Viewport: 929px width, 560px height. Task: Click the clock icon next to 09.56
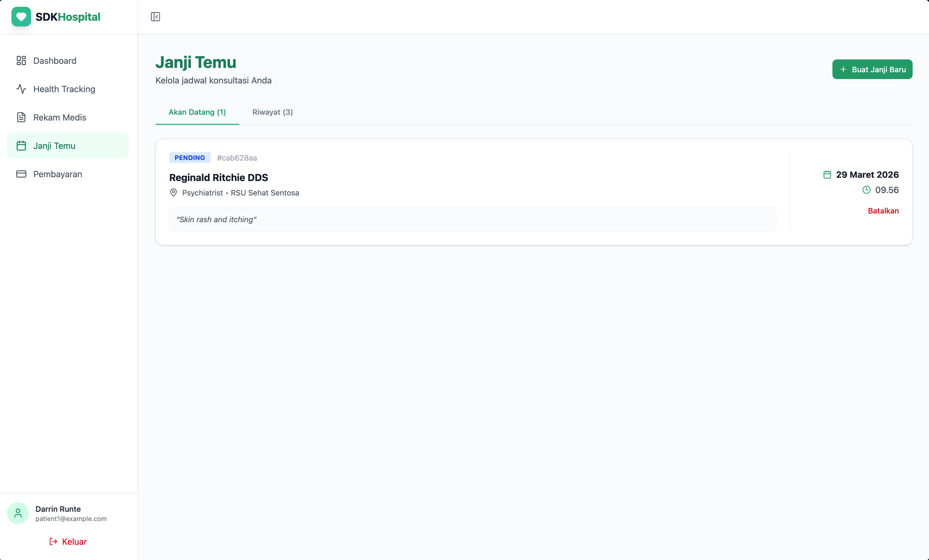tap(867, 190)
